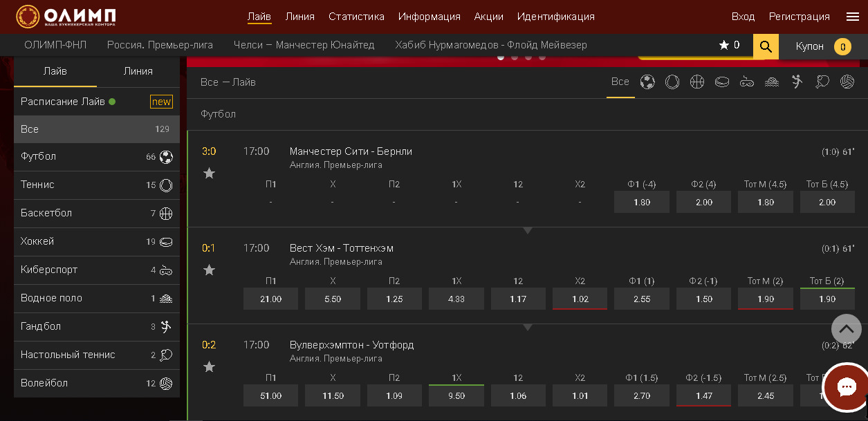868x421 pixels.
Task: Select Волейбол category in sidebar
Action: pyautogui.click(x=97, y=384)
